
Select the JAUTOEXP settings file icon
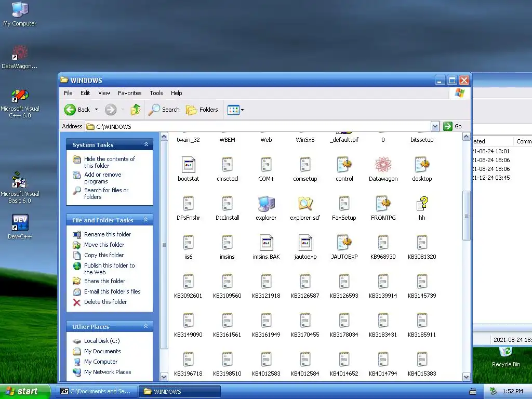[344, 243]
